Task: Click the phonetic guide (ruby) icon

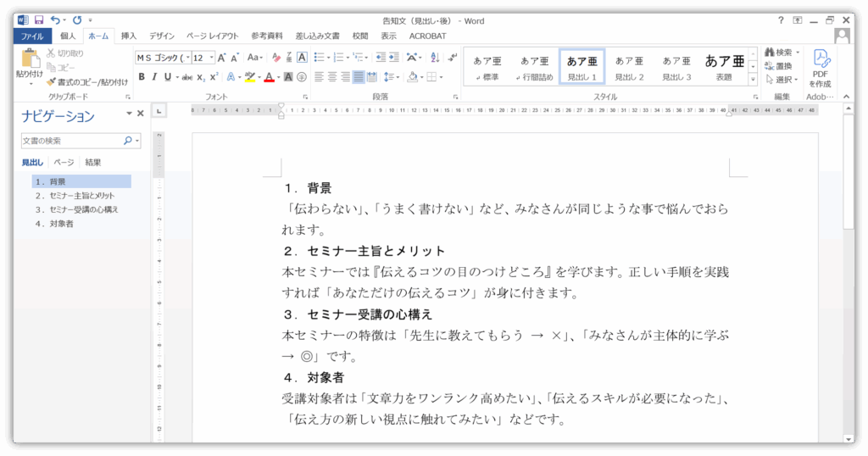Action: 289,58
